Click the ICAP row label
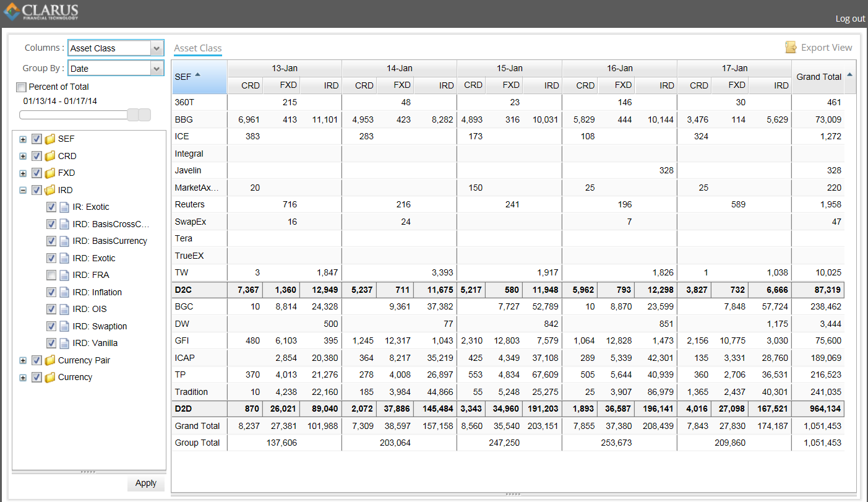This screenshot has height=502, width=868. pos(185,358)
